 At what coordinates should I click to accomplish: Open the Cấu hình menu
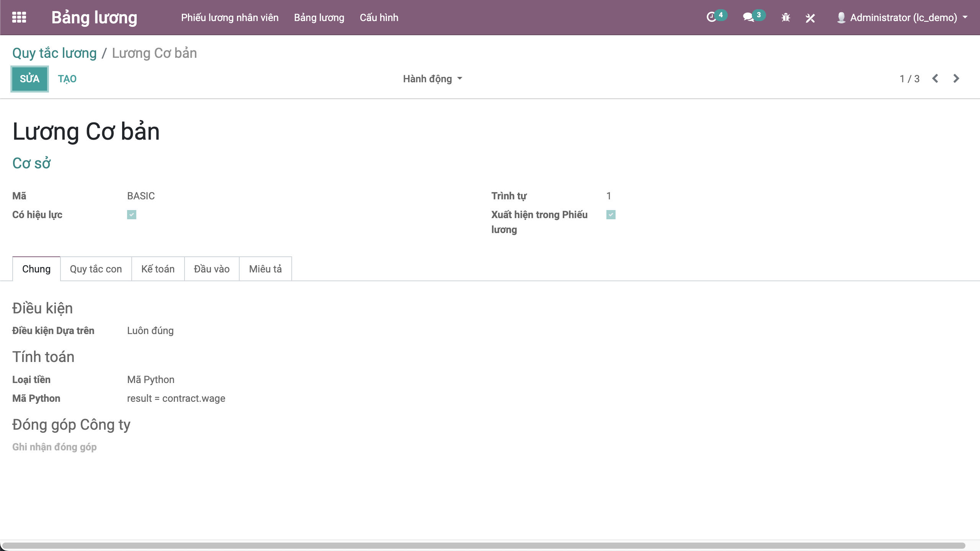[379, 18]
